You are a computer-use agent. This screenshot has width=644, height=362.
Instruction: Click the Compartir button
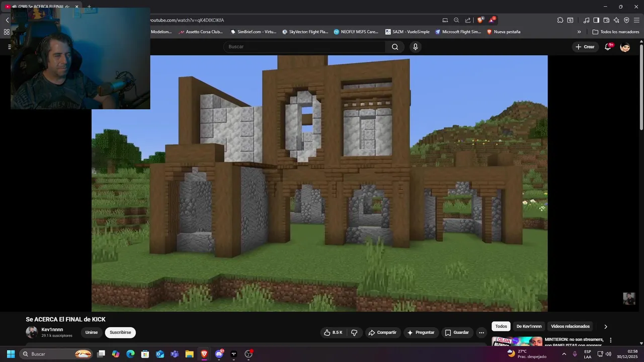click(x=382, y=332)
